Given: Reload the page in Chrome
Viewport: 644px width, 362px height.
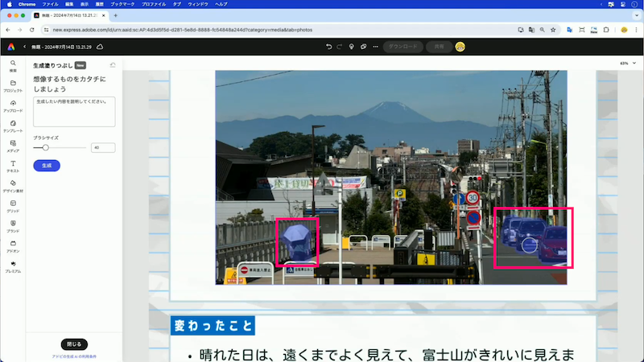Looking at the screenshot, I should tap(31, 30).
